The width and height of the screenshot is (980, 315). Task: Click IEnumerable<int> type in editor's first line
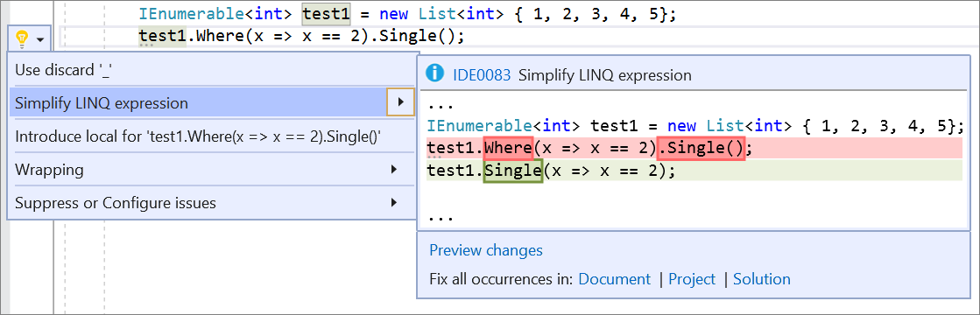(216, 15)
